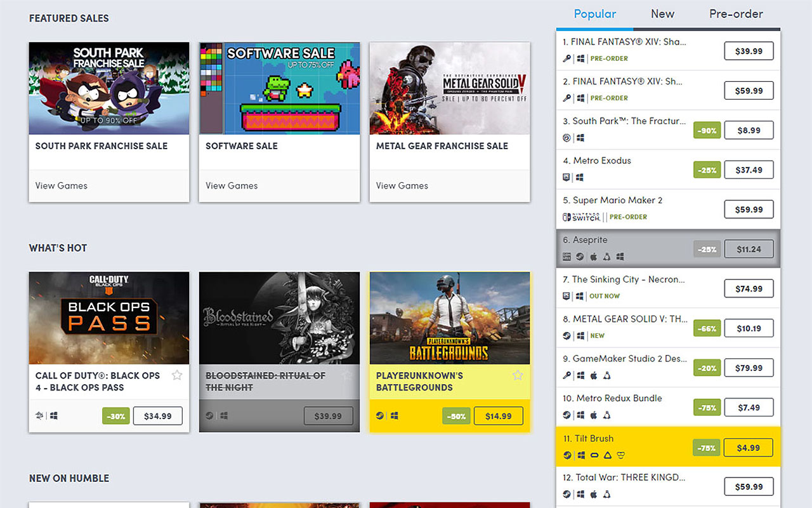Open the Pre-order tab
This screenshot has height=508, width=812.
(736, 14)
